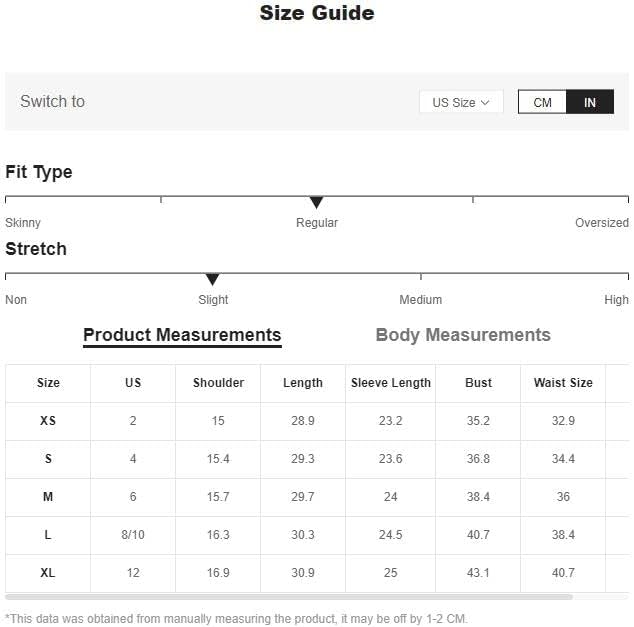Click the Waist Size column header

[x=563, y=383]
